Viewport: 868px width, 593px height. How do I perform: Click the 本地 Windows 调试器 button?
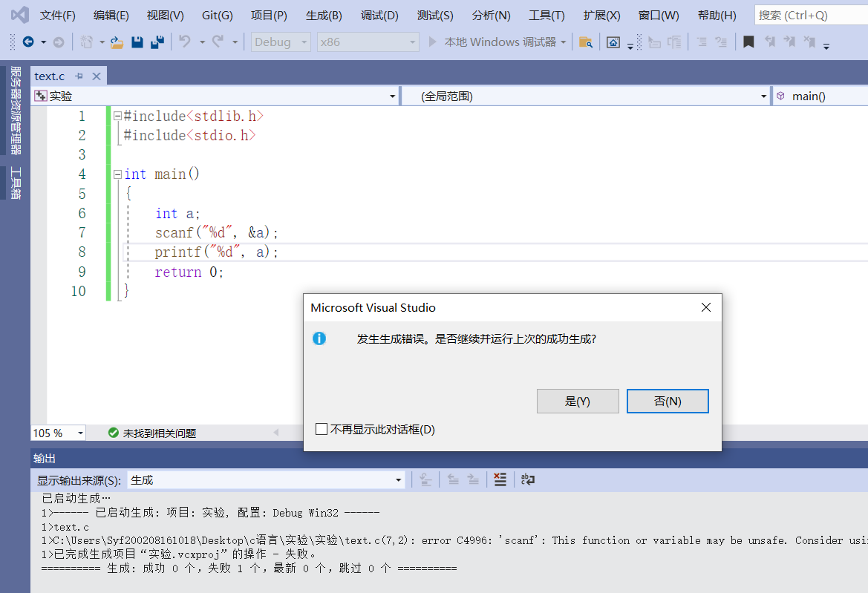[500, 42]
